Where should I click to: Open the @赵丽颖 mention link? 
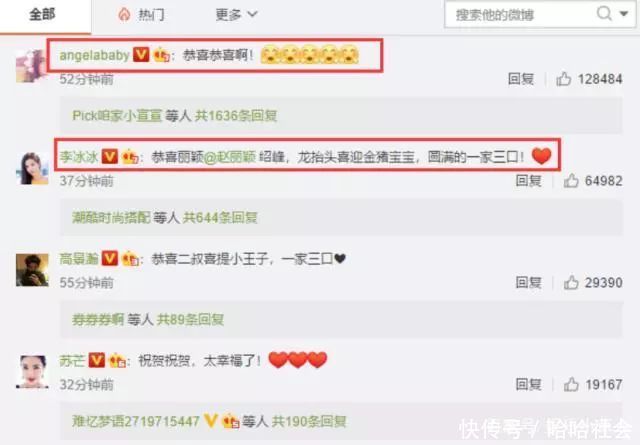point(229,157)
